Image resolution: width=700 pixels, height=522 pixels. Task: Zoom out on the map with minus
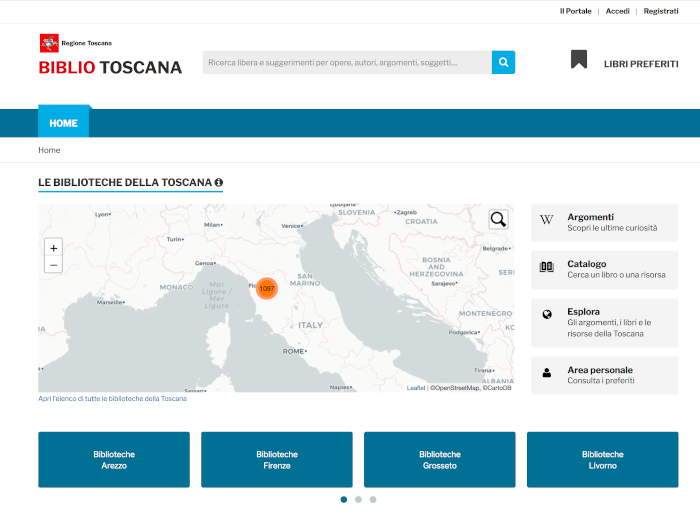(54, 265)
